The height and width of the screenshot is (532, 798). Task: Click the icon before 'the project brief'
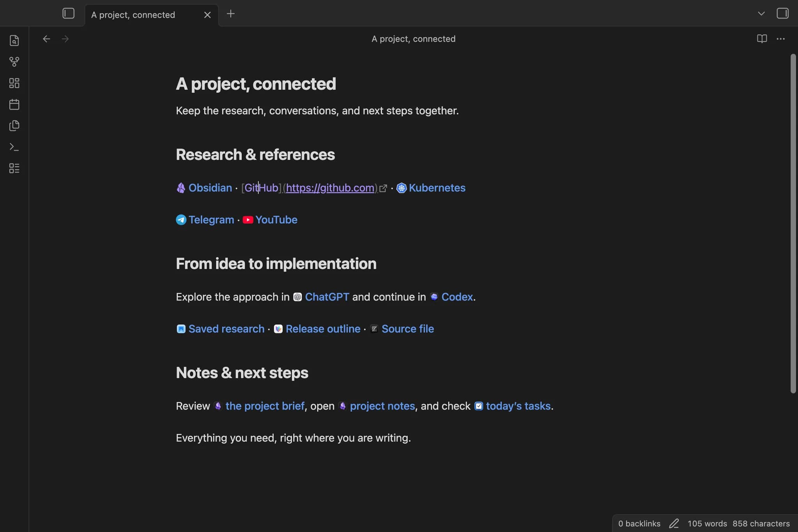point(218,406)
